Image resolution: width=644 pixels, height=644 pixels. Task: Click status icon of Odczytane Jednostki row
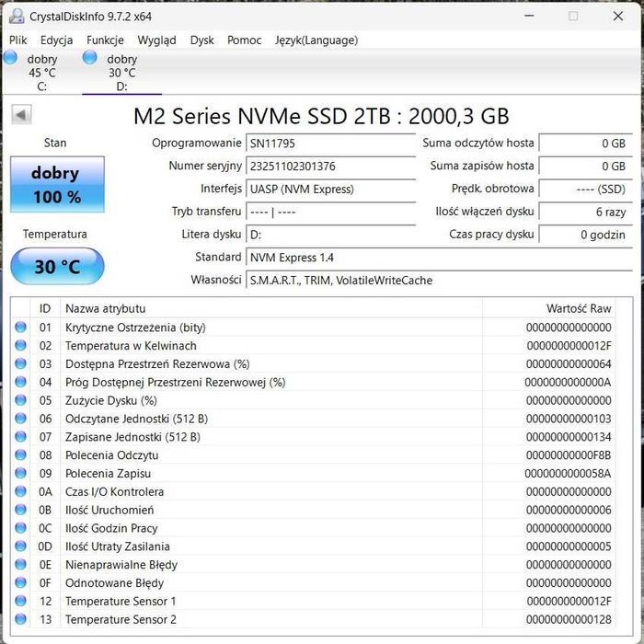(20, 418)
